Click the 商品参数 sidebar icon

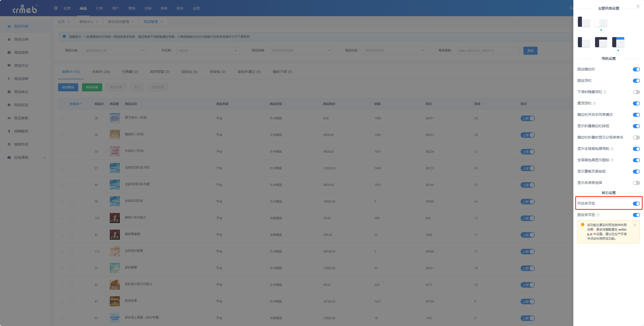pyautogui.click(x=9, y=118)
